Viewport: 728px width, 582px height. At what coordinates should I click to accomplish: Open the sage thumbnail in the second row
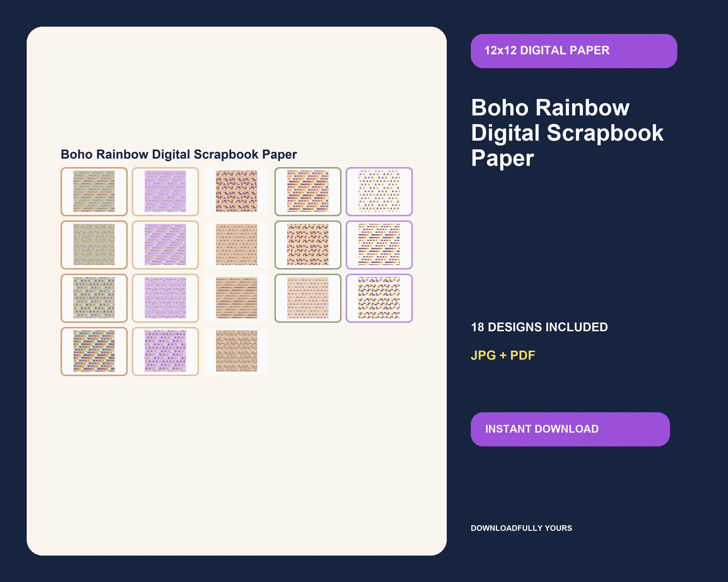pos(94,245)
